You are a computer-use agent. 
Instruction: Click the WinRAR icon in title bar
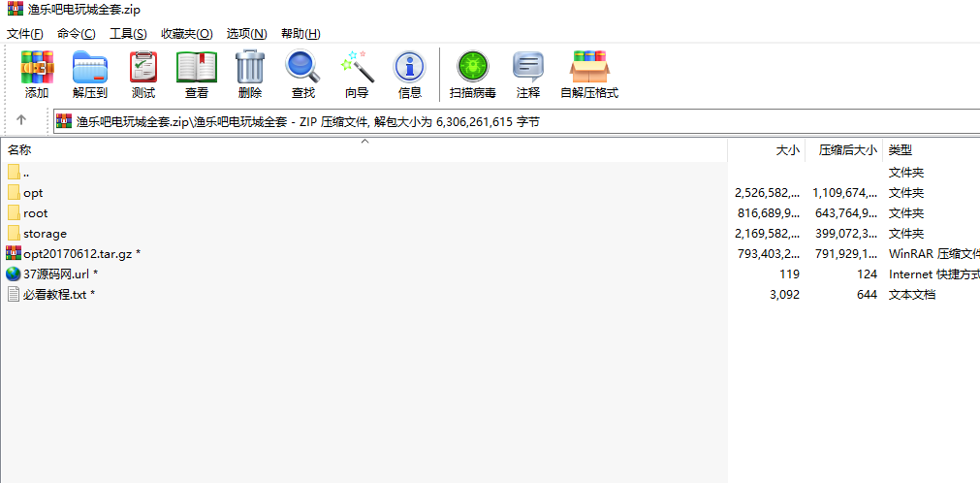click(16, 10)
